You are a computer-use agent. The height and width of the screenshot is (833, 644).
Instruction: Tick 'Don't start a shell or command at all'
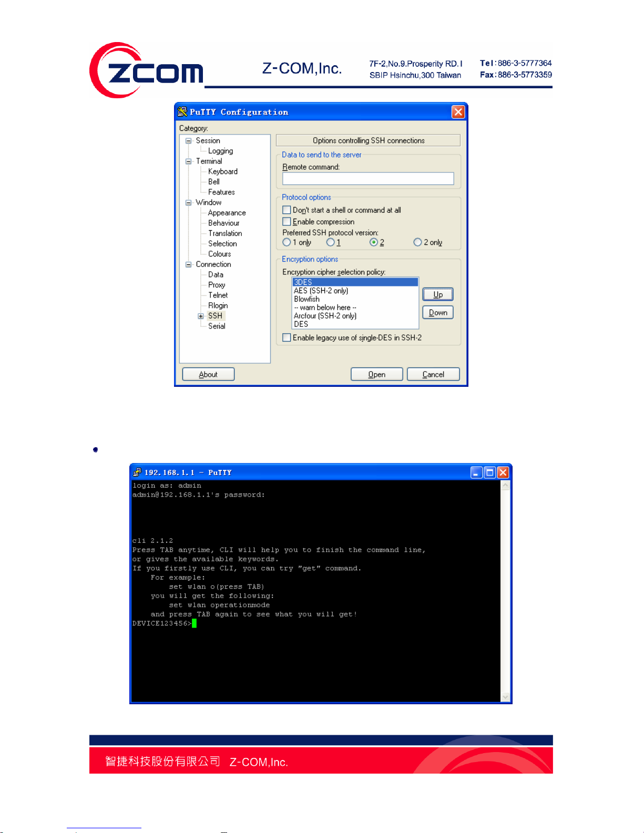click(287, 210)
